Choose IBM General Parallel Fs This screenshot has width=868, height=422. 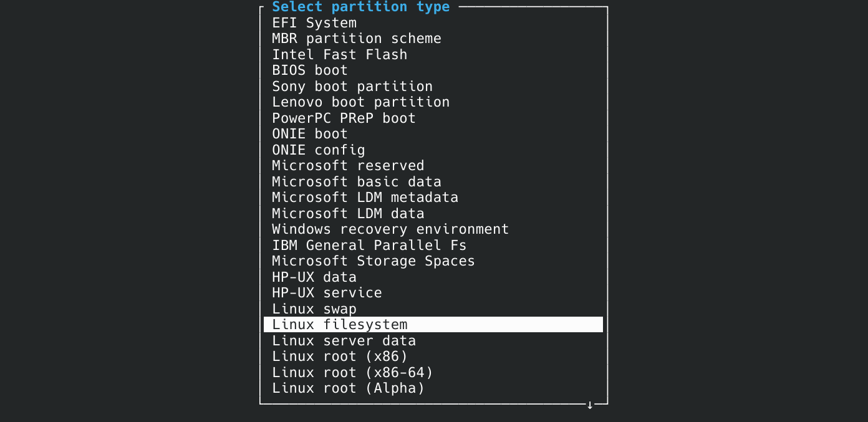(369, 245)
